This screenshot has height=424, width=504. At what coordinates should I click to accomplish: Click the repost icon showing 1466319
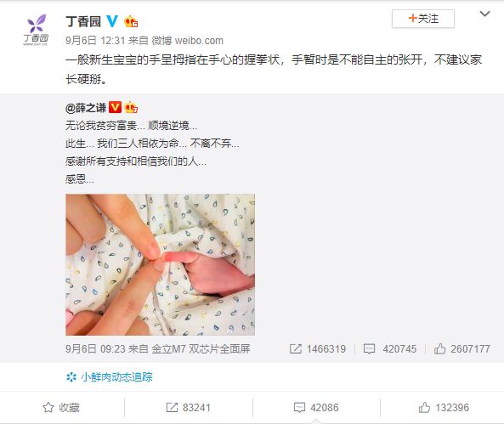point(296,348)
